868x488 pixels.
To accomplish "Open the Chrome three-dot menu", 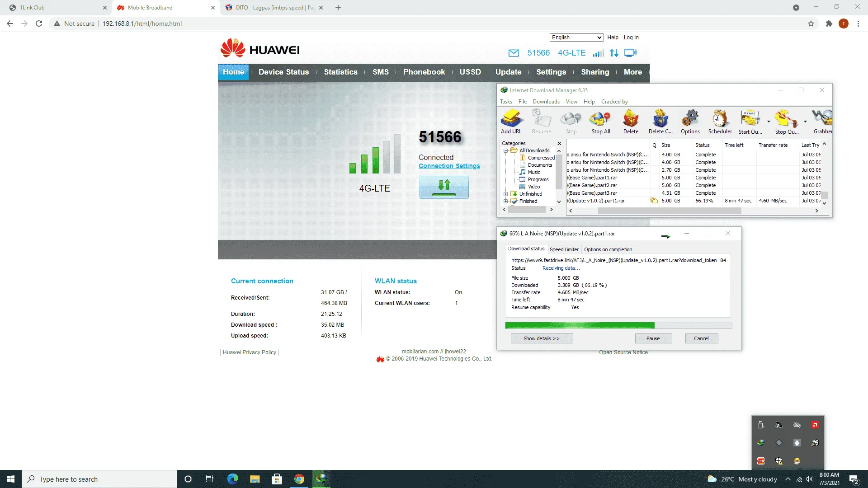I will coord(858,23).
